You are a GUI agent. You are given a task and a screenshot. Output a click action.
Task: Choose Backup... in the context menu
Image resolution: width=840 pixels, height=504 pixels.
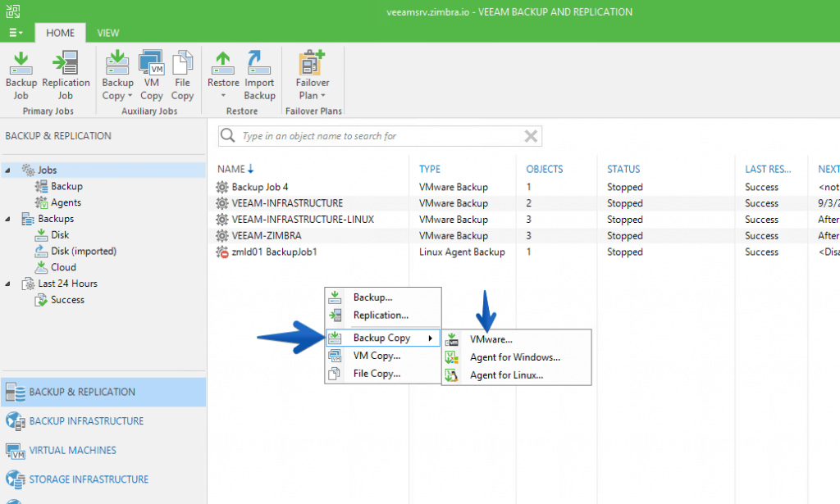[383, 297]
